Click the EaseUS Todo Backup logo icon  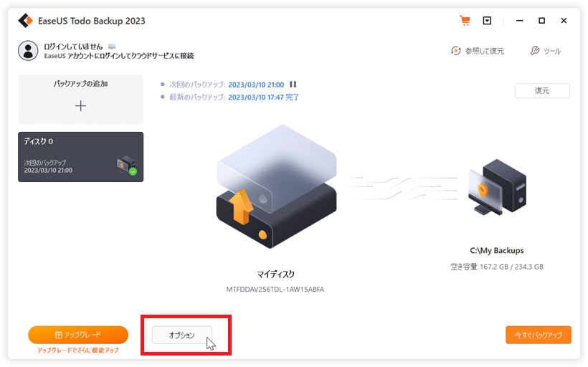click(26, 21)
